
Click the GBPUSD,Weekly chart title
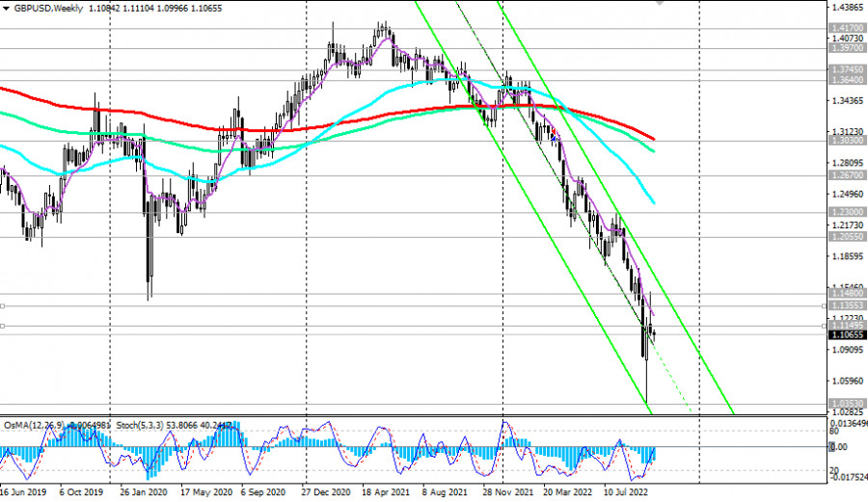tap(44, 7)
